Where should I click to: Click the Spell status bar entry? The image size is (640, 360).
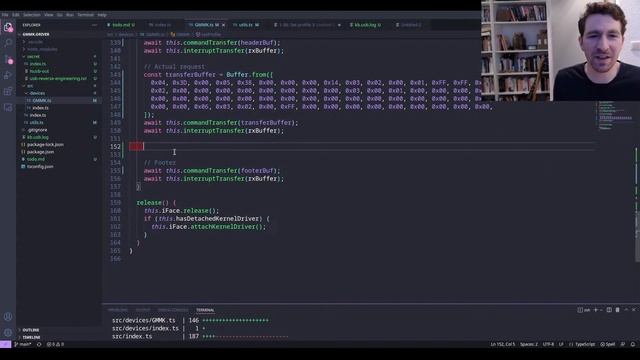coord(608,344)
